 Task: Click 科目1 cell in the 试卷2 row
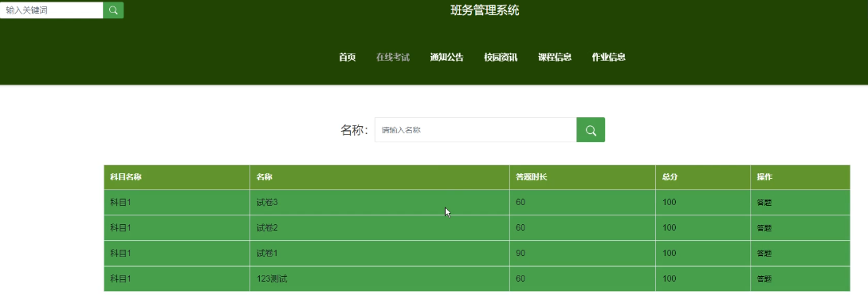(177, 228)
